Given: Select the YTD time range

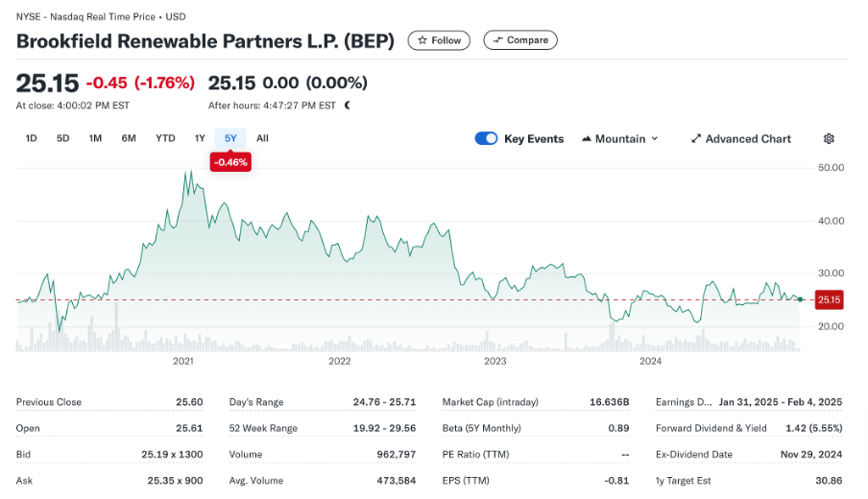Looking at the screenshot, I should [x=165, y=138].
